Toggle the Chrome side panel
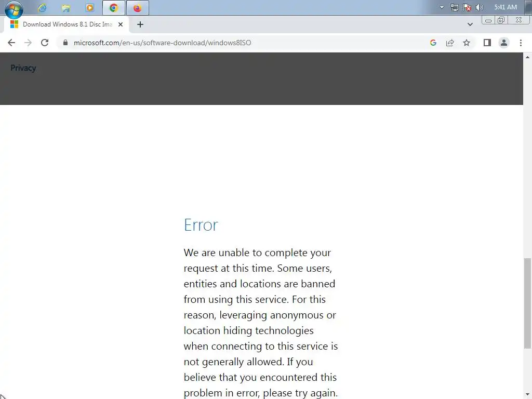The width and height of the screenshot is (532, 399). pos(487,43)
